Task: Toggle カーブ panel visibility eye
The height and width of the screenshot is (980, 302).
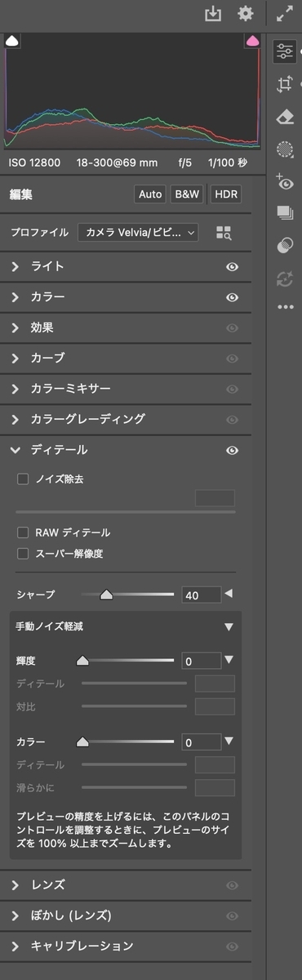Action: click(233, 359)
